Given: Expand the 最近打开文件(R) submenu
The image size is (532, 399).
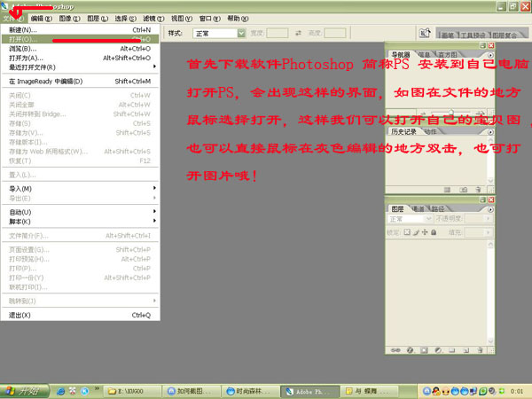Looking at the screenshot, I should (80, 67).
